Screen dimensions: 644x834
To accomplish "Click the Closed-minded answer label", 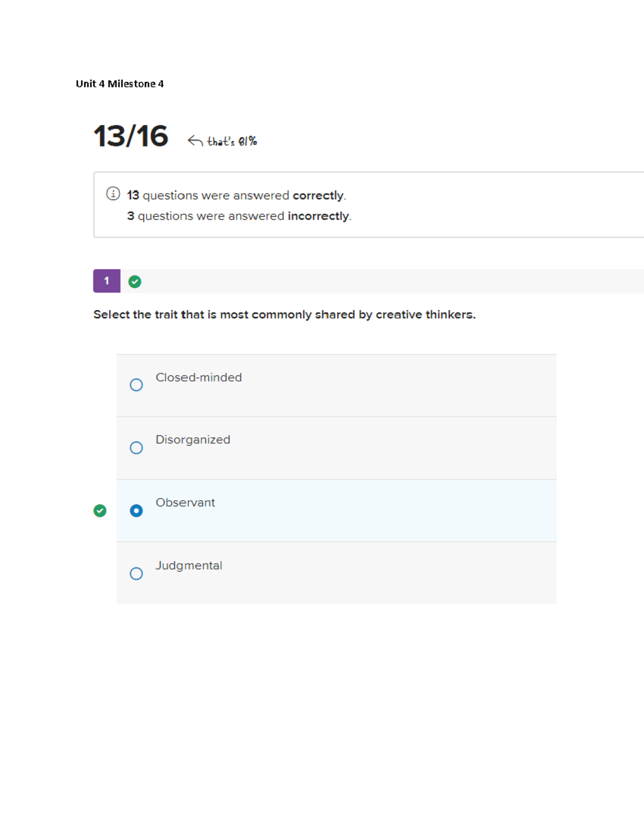I will 199,378.
